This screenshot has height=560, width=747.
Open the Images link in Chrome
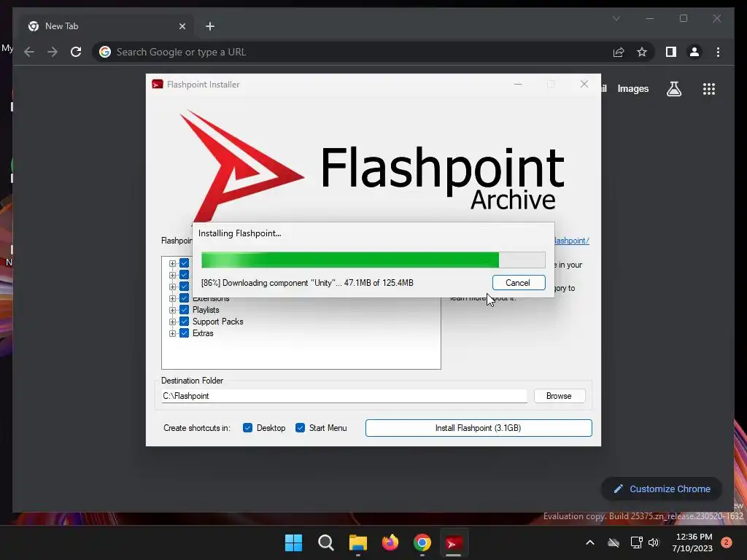click(632, 88)
